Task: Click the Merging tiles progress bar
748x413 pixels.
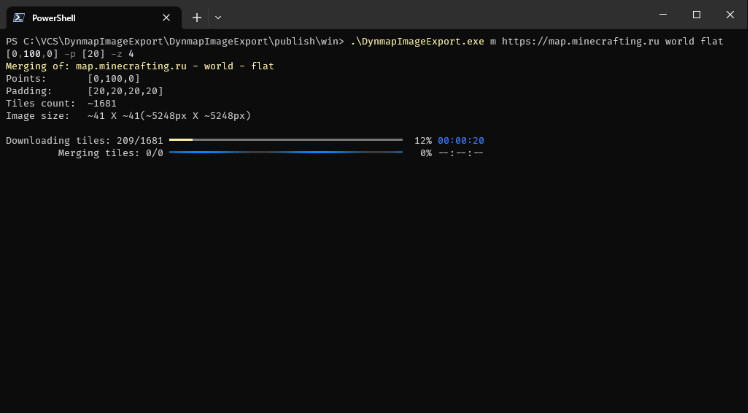Action: tap(286, 153)
